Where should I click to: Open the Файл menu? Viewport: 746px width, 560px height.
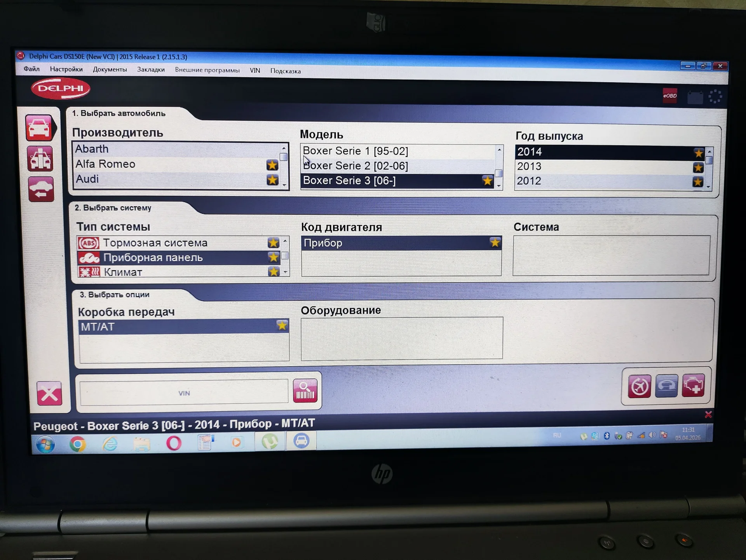(x=31, y=69)
